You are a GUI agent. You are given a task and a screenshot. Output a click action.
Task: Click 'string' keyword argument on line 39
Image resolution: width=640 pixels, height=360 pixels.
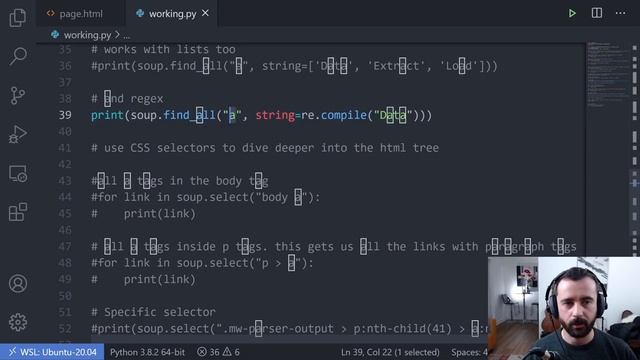275,115
